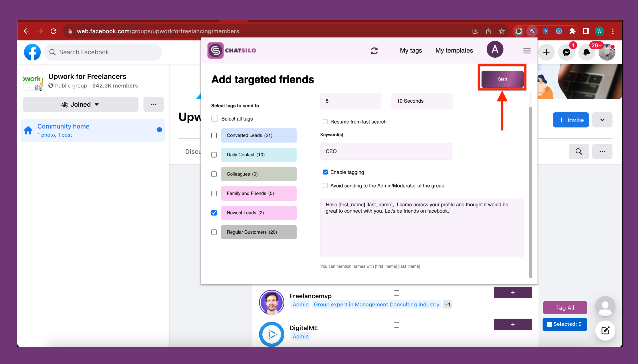Image resolution: width=638 pixels, height=364 pixels.
Task: Open the My templates menu item
Action: pos(454,51)
